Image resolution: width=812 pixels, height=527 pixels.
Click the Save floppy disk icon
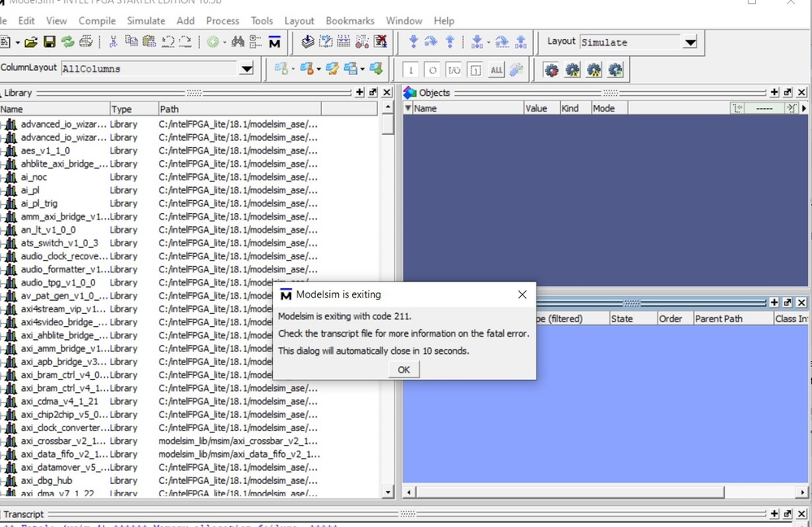pyautogui.click(x=50, y=42)
